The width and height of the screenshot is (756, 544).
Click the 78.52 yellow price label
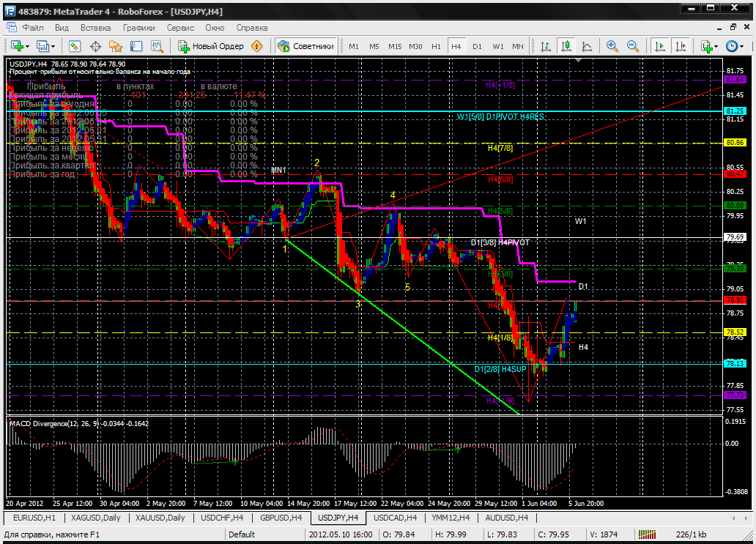click(x=735, y=332)
